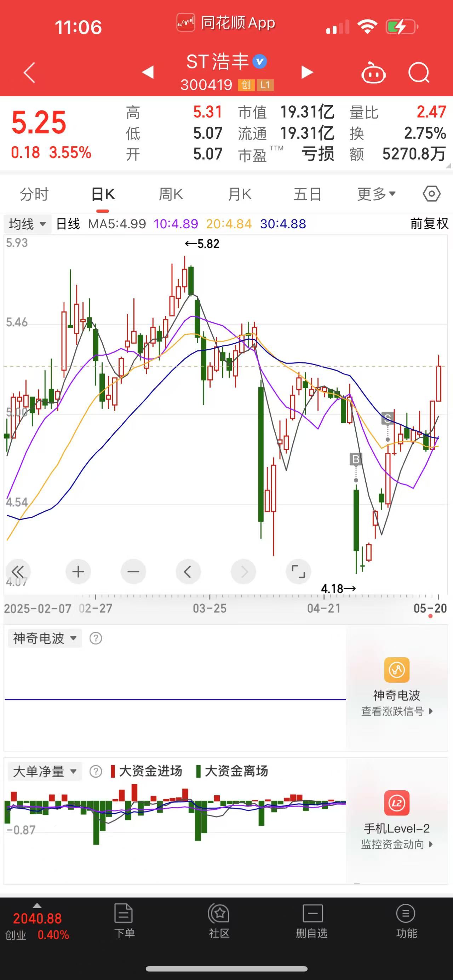Tap the L1 level badge
Screen dimensions: 453x980
(265, 85)
